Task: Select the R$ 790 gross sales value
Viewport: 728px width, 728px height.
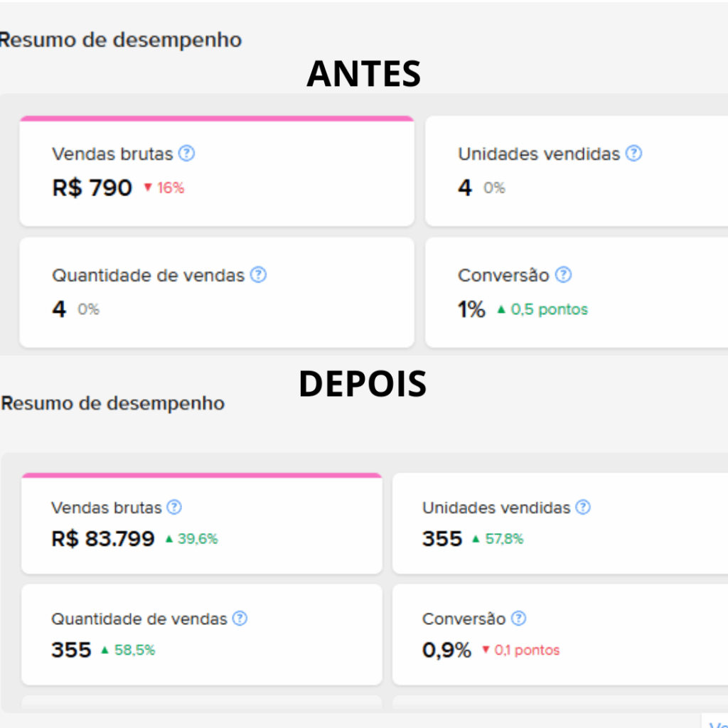Action: (x=92, y=188)
